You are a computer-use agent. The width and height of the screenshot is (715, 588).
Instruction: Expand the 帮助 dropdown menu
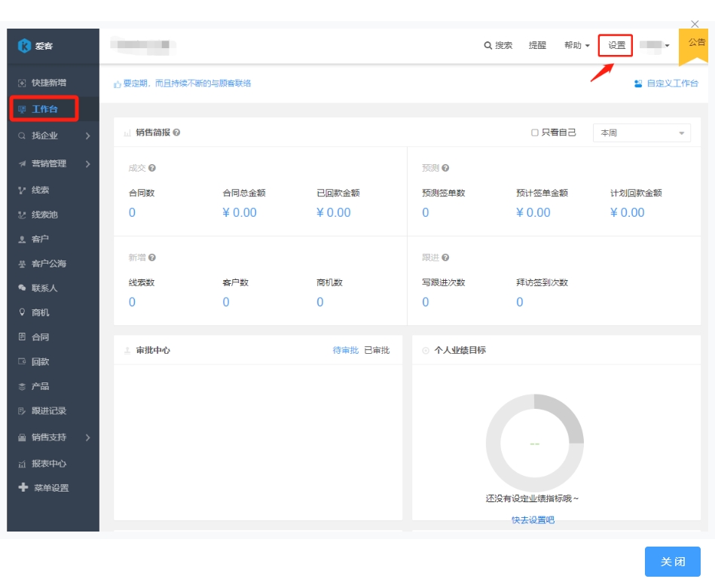[576, 46]
